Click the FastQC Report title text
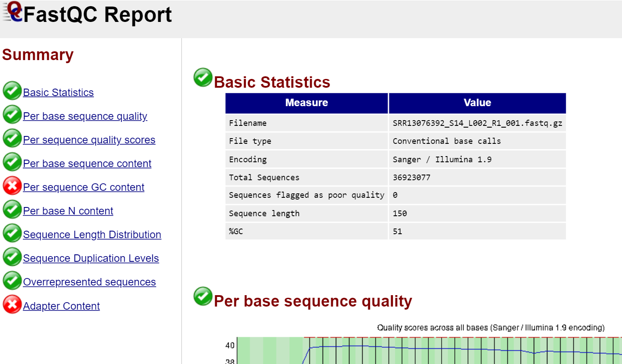Viewport: 622px width, 364px height. click(97, 15)
